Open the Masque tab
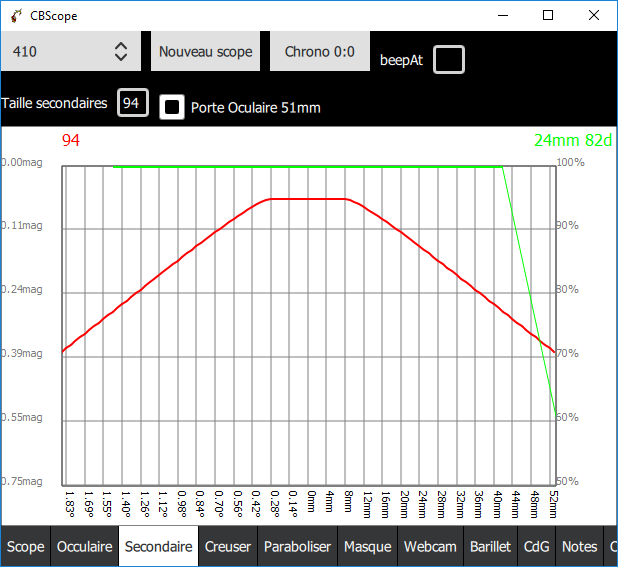The width and height of the screenshot is (618, 567). point(367,547)
